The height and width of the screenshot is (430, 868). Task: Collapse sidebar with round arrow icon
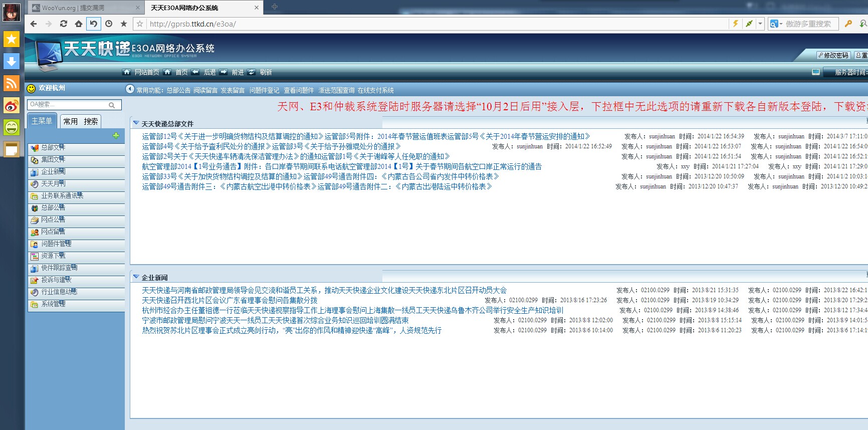click(x=130, y=89)
